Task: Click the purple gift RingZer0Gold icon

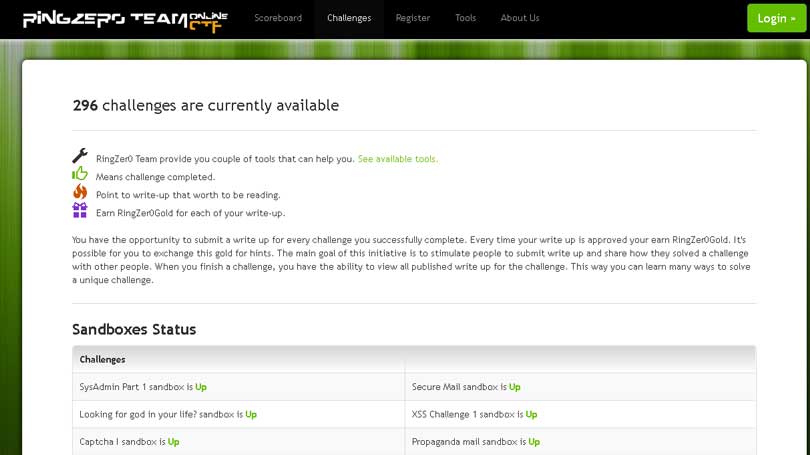Action: 80,210
